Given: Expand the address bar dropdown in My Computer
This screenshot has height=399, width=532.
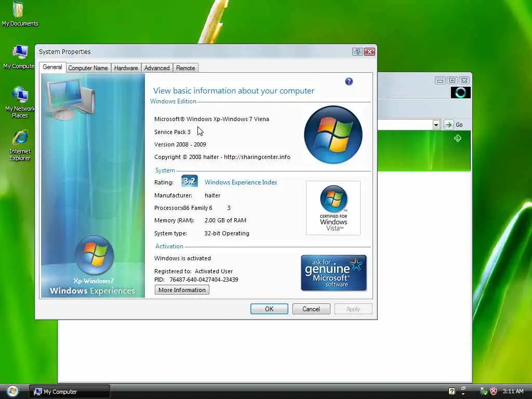Looking at the screenshot, I should coord(436,125).
